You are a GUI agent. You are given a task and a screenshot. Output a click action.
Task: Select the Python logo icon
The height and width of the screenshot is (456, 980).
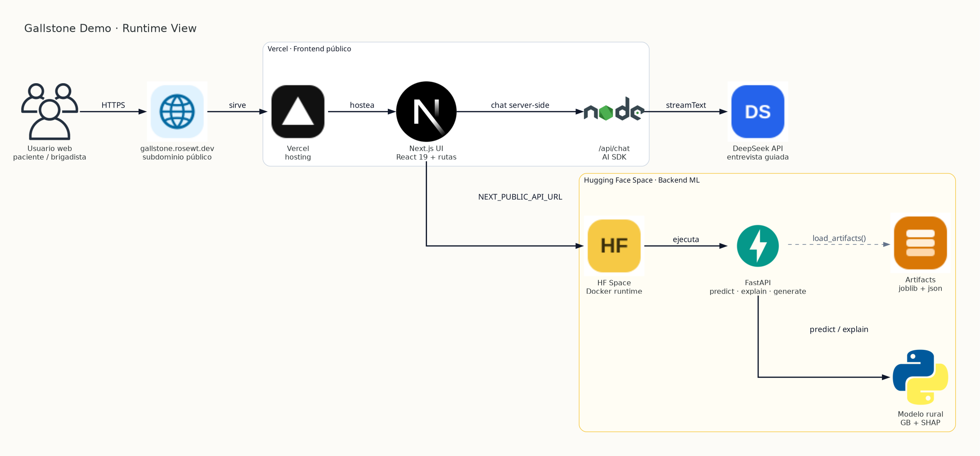[920, 377]
